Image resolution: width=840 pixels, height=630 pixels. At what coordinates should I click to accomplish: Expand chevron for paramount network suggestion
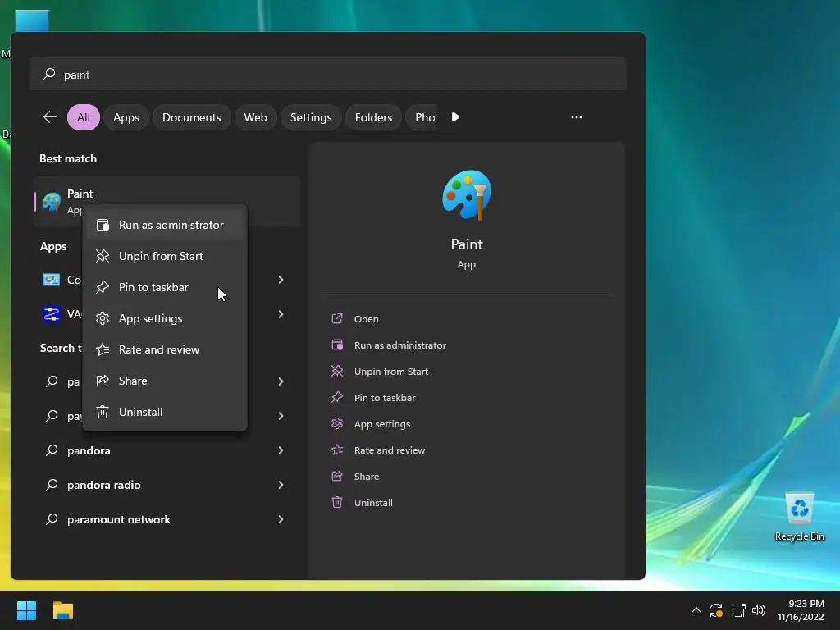pos(281,519)
